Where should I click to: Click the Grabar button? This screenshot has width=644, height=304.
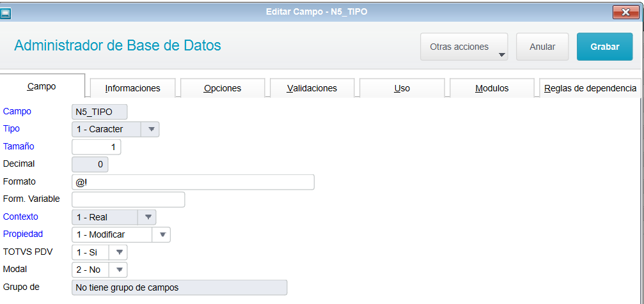coord(604,47)
